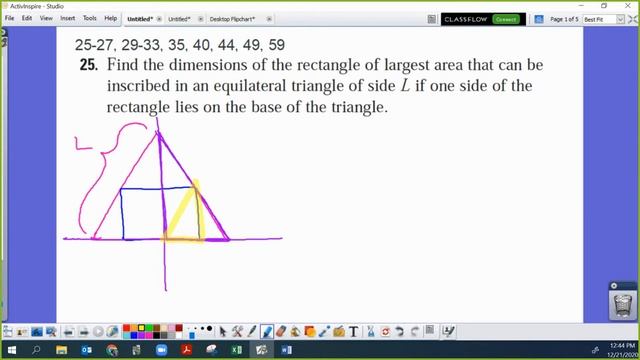Open the Windows Start menu

point(11,350)
